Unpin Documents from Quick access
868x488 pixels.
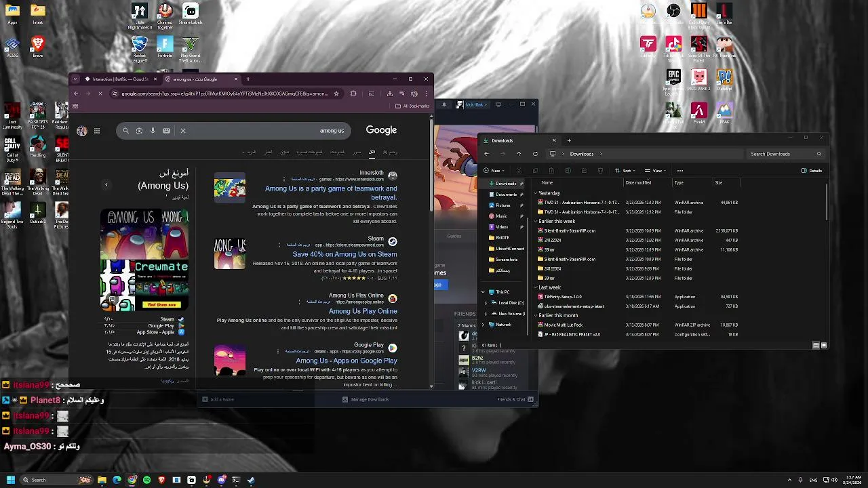[521, 195]
